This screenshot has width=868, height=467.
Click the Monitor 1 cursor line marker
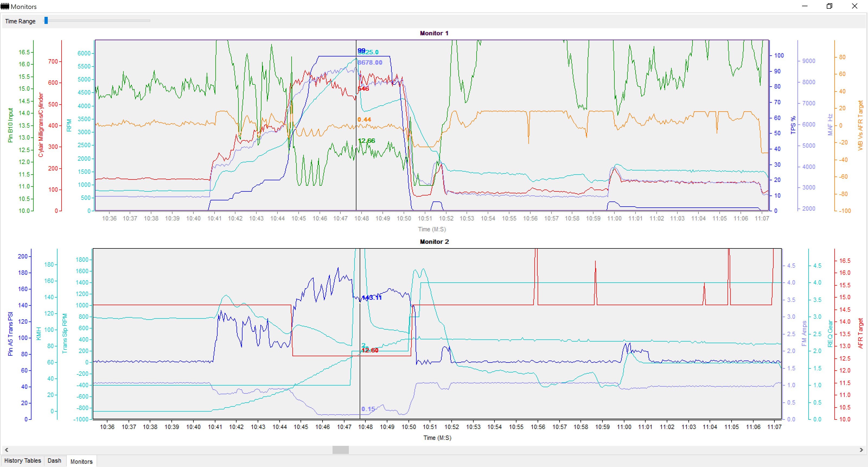pyautogui.click(x=356, y=125)
